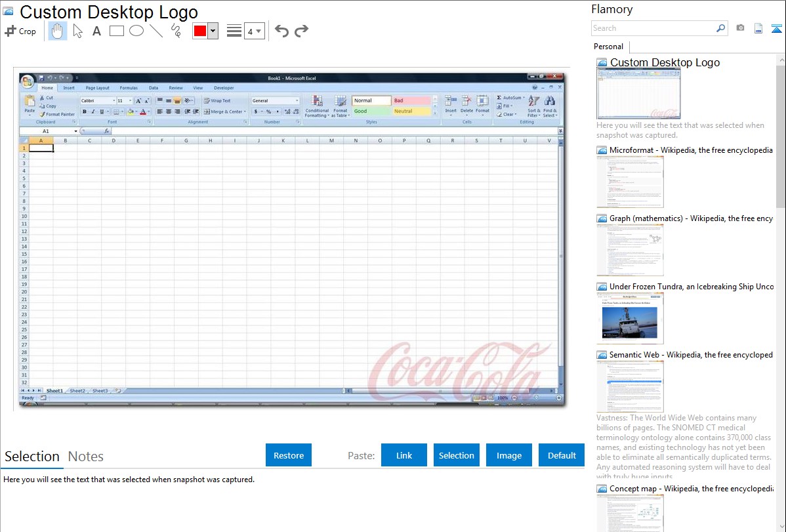Switch to the Selection tab
This screenshot has height=532, width=786.
tap(32, 457)
